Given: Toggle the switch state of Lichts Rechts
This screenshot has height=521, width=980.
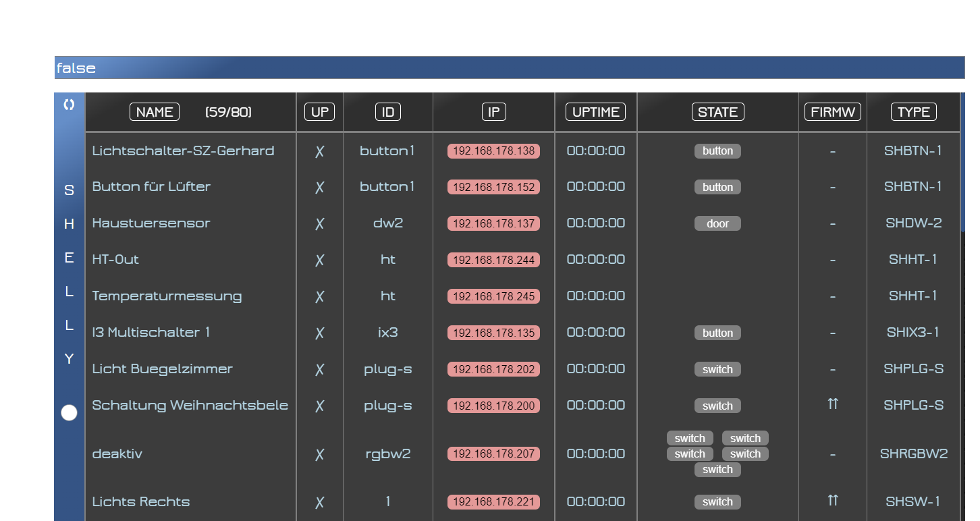Looking at the screenshot, I should click(717, 501).
